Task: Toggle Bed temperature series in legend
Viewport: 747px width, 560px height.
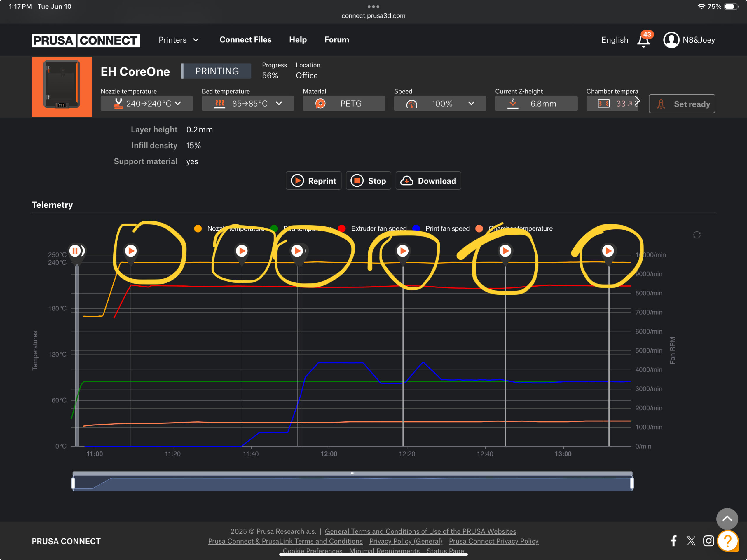Action: (x=301, y=229)
